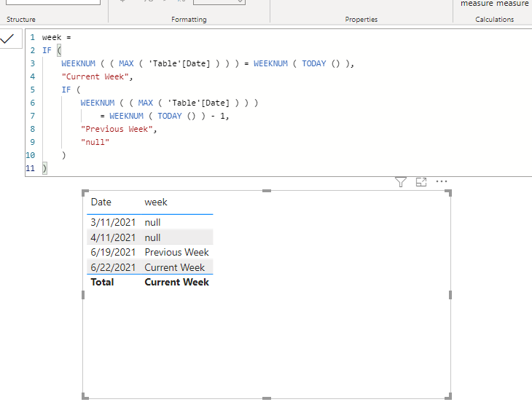532x410 pixels.
Task: Click the right-middle resize handle of the visual
Action: [x=450, y=295]
